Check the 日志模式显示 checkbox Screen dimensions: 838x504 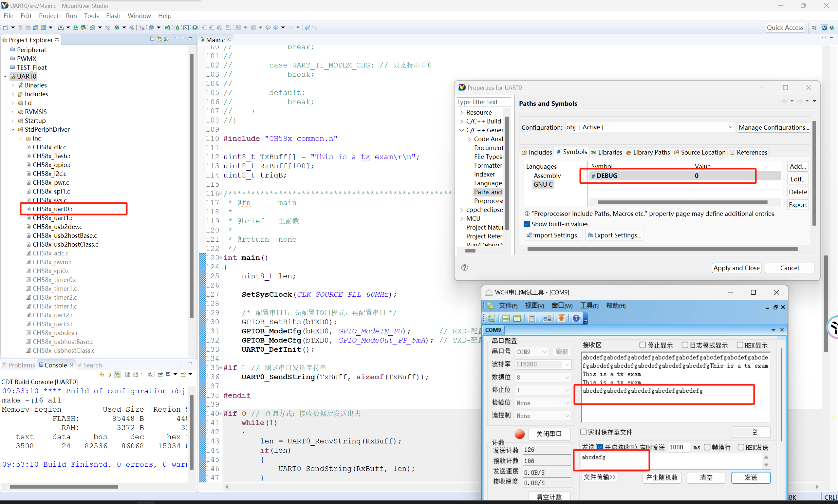685,345
